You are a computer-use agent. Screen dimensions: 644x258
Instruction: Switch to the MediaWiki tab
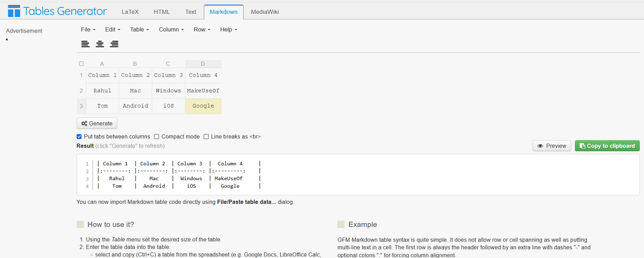(x=265, y=12)
